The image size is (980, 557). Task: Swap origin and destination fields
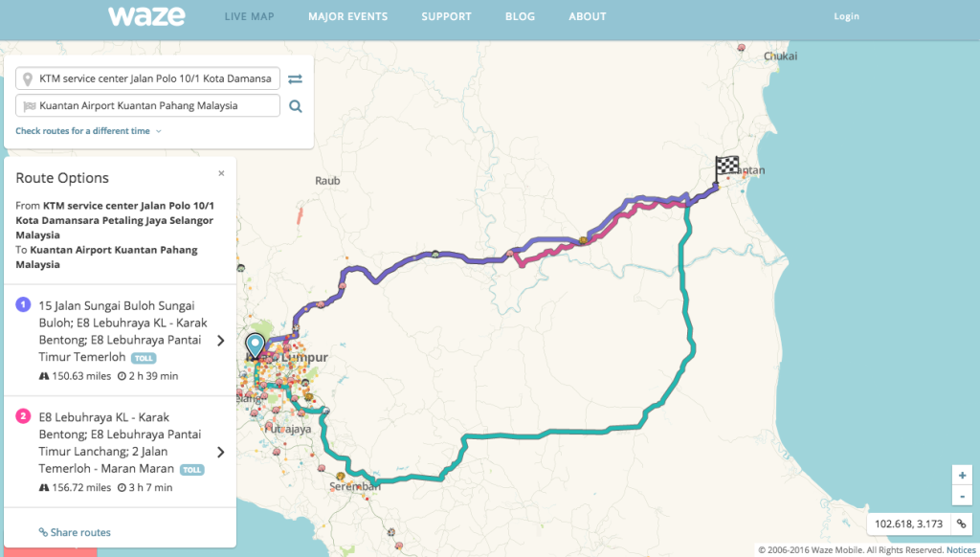click(x=295, y=78)
